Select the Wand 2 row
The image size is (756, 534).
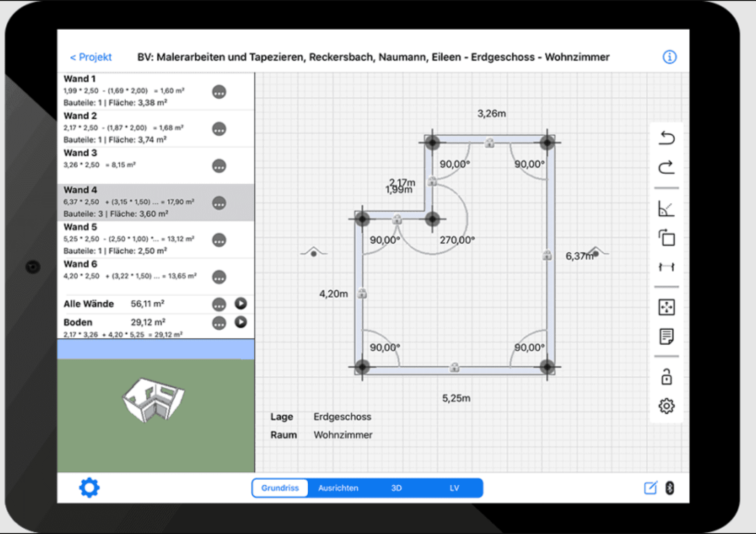point(156,129)
